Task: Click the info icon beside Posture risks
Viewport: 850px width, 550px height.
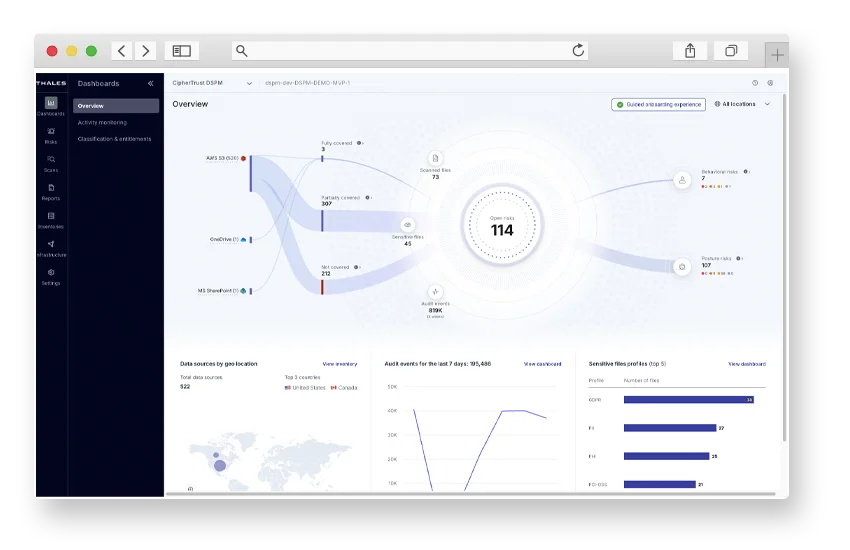Action: [x=739, y=258]
